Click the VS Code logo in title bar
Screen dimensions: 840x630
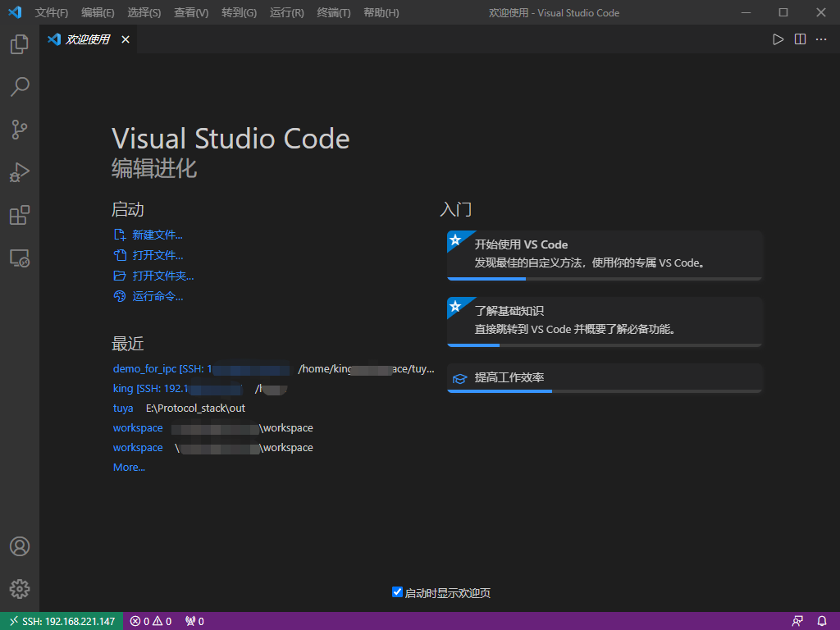[x=15, y=12]
